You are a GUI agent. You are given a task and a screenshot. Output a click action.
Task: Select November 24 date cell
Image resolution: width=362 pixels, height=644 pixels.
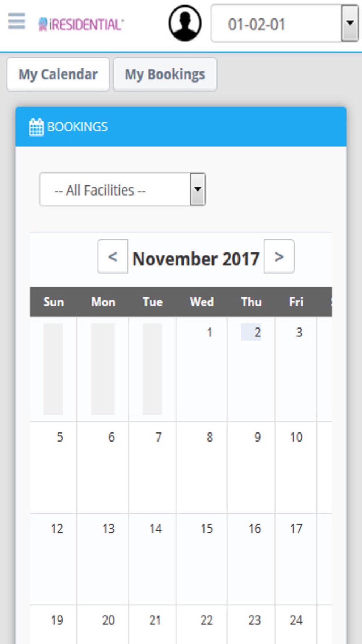[296, 624]
